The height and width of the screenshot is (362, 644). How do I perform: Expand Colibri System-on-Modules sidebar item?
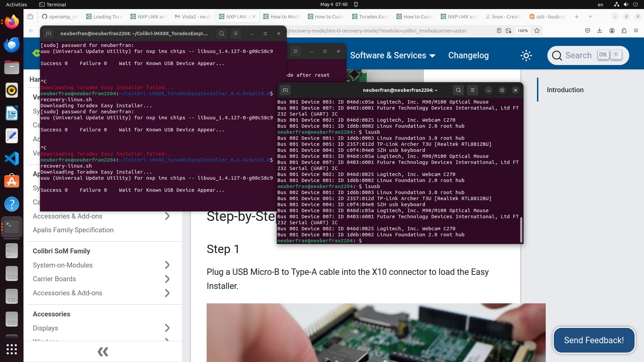click(167, 265)
